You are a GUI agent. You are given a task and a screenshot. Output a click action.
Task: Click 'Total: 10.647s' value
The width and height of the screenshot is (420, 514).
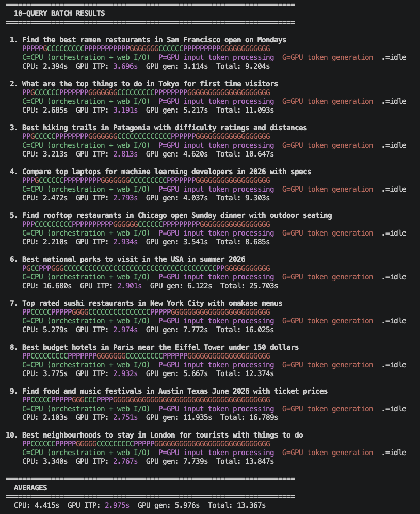245,154
